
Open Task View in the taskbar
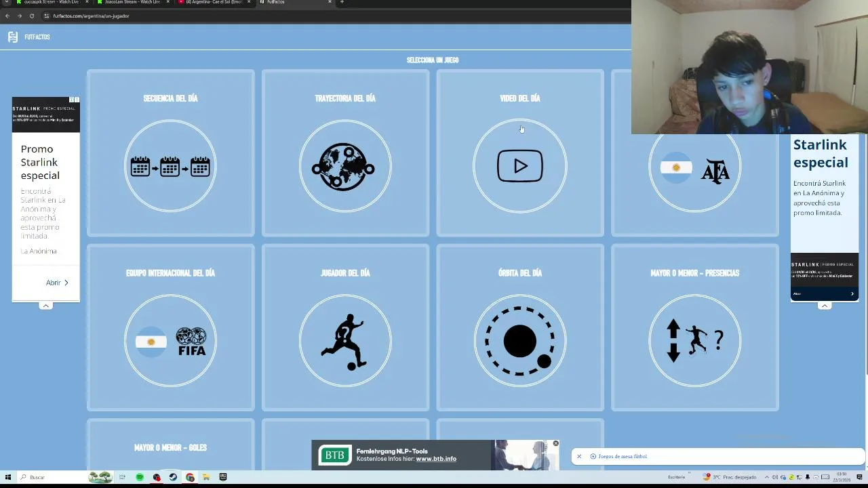123,477
